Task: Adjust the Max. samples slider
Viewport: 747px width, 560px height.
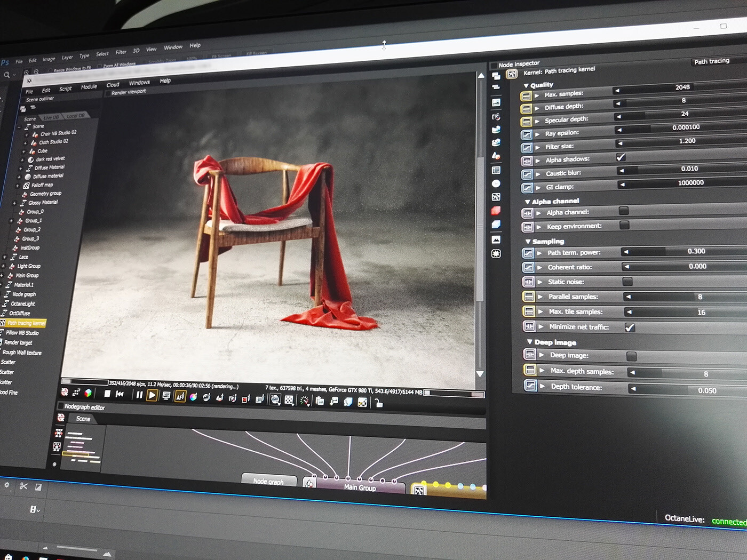Action: pos(680,88)
